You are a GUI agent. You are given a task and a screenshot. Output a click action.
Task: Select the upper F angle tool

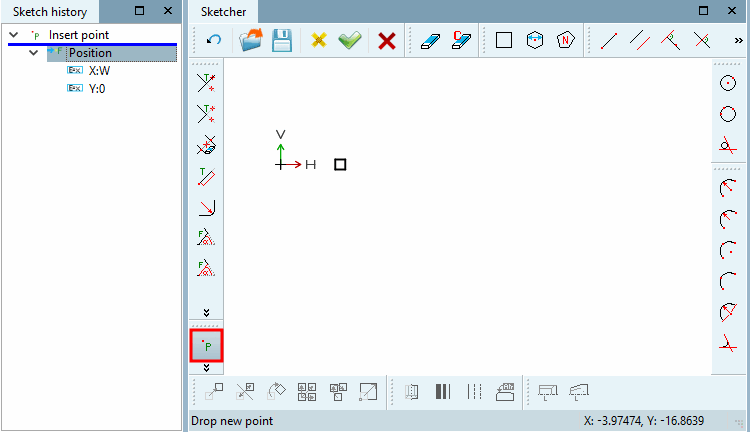click(x=206, y=238)
